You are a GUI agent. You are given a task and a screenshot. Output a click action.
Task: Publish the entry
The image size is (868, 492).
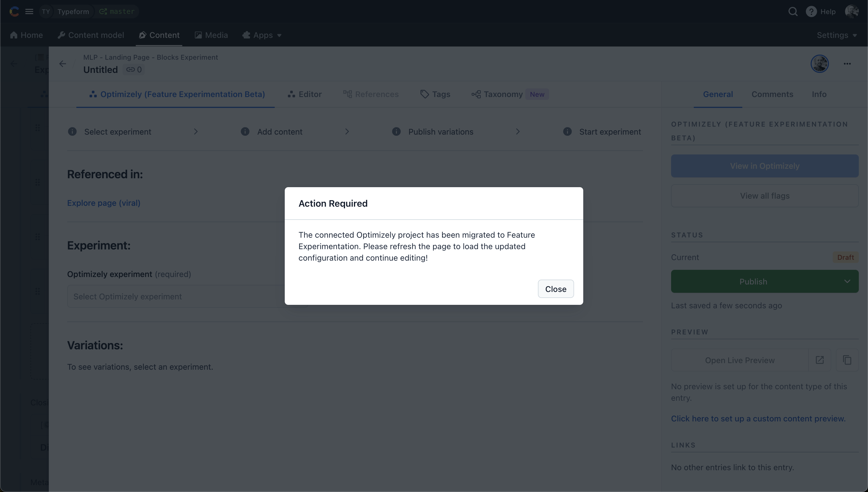coord(753,282)
